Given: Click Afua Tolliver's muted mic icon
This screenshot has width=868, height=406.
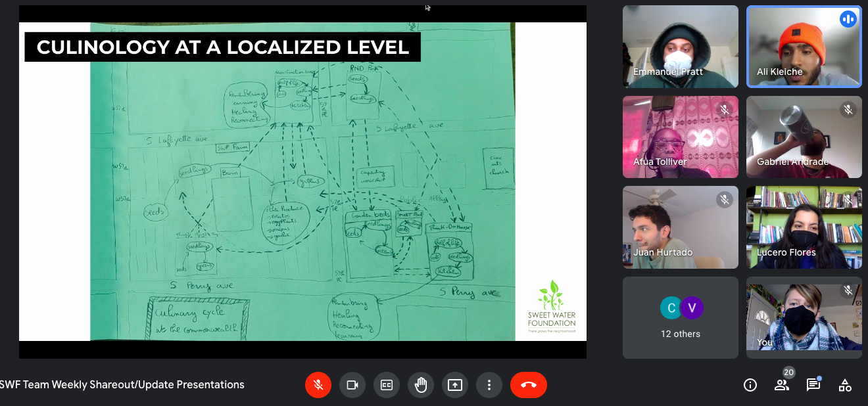Looking at the screenshot, I should (725, 110).
